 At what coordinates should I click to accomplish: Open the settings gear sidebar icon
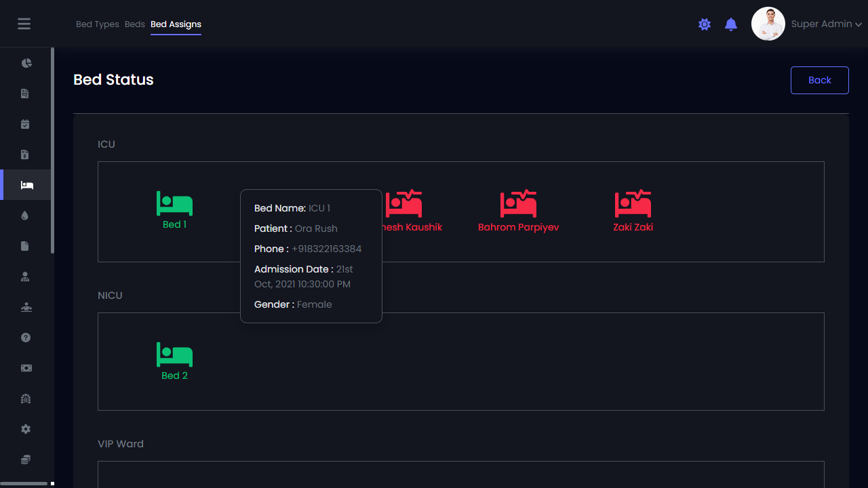click(x=26, y=429)
